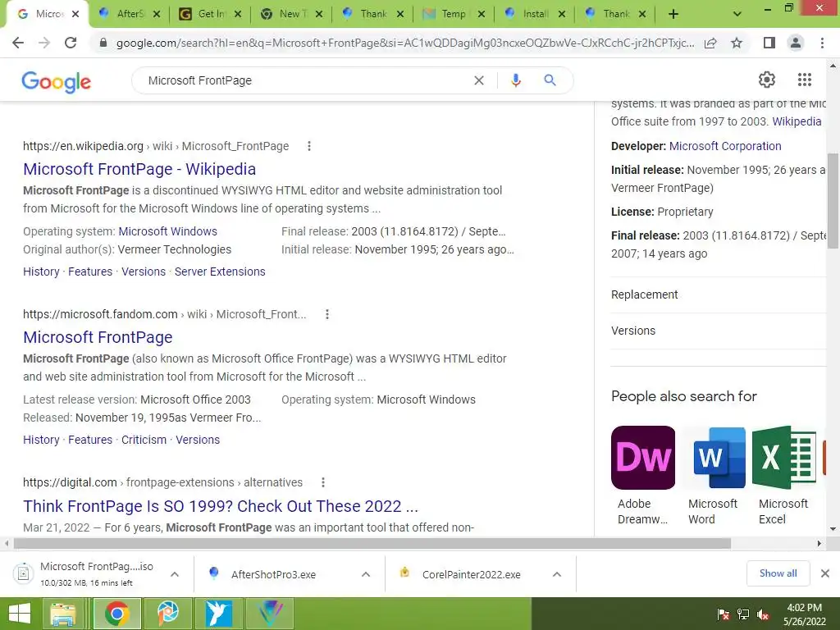
Task: Open options for the microsoft.fandom.com result
Action: (327, 314)
